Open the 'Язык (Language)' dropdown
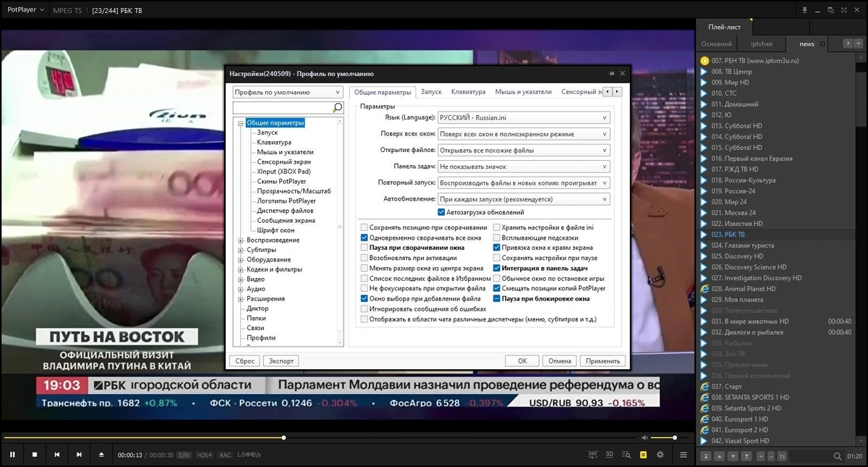This screenshot has width=868, height=467. [524, 117]
